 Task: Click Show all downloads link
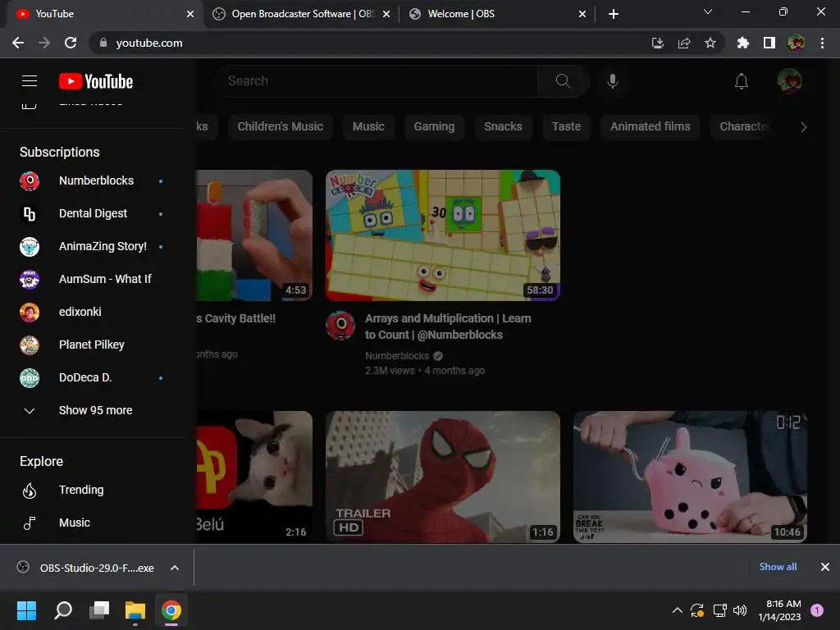click(x=778, y=567)
